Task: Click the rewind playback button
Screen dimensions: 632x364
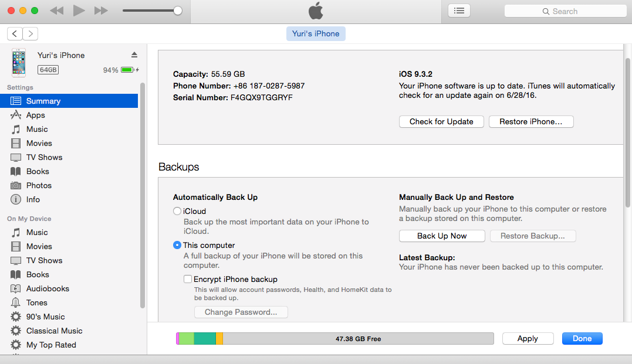Action: coord(57,11)
